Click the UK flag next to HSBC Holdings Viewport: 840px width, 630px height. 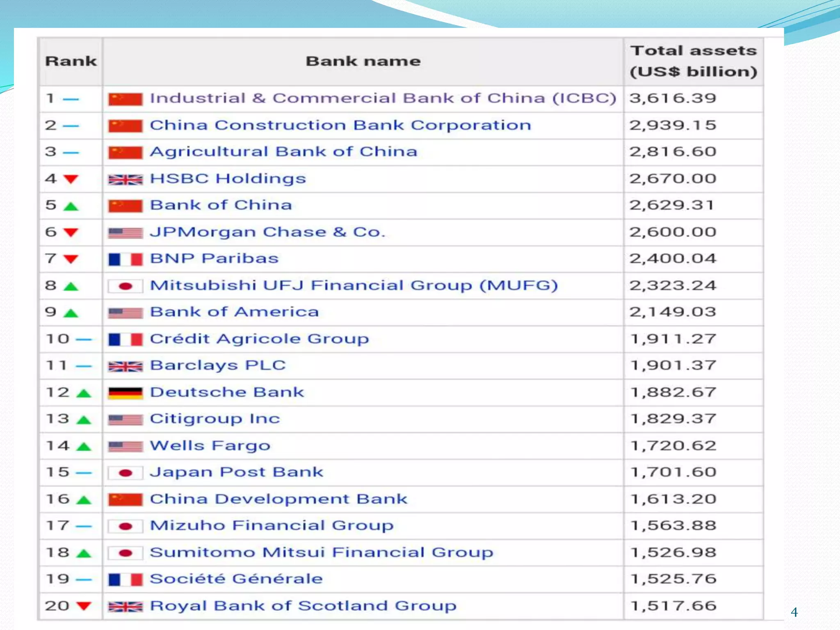click(126, 179)
